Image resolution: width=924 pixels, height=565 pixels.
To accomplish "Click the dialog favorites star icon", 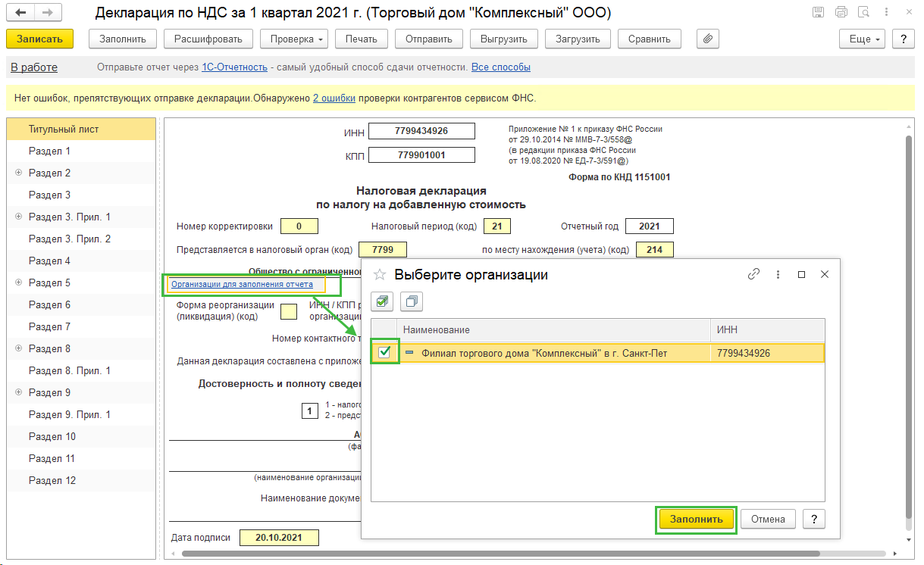I will (381, 275).
